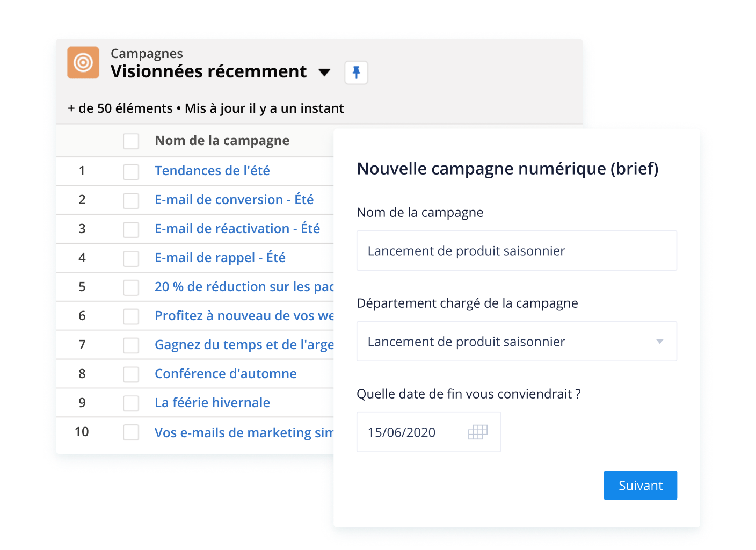This screenshot has height=550, width=756.
Task: Sort by Nom de la campagne column header
Action: pyautogui.click(x=222, y=141)
